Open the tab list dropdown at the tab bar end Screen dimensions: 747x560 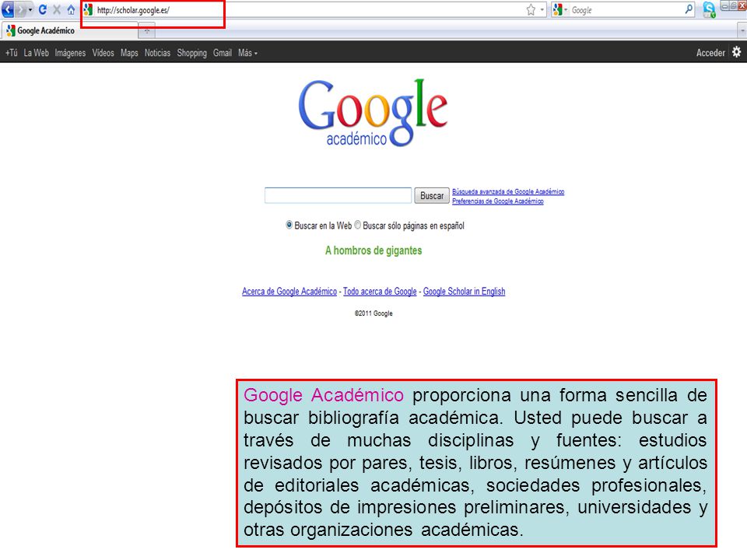pos(742,31)
